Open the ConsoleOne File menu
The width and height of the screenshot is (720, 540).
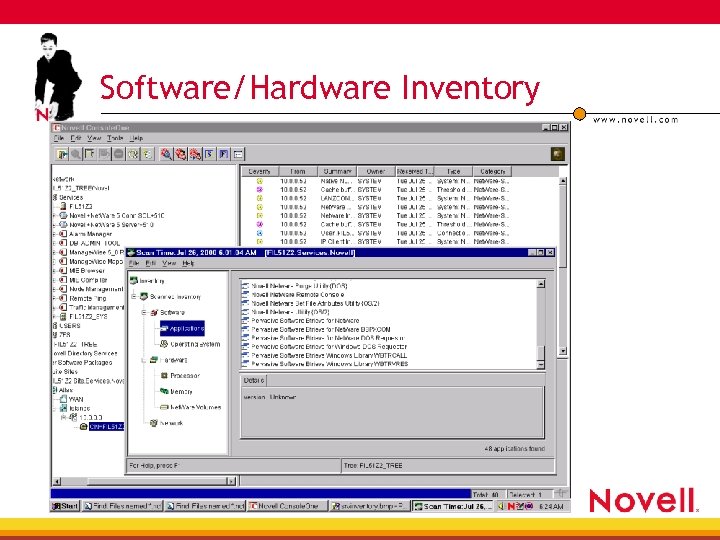(x=59, y=138)
